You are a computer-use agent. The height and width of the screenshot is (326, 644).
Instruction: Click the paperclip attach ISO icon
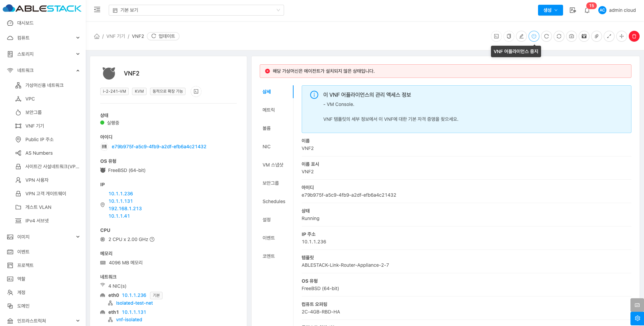tap(597, 36)
